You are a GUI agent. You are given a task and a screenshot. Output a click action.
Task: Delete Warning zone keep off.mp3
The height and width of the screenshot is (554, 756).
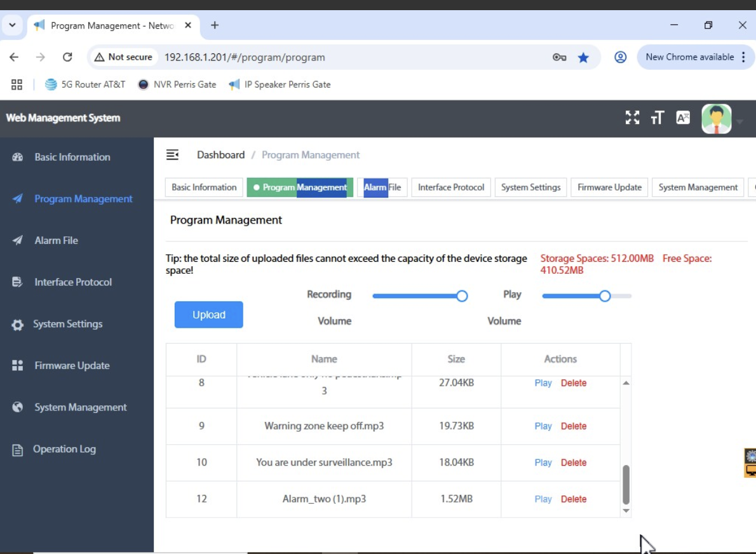click(574, 426)
